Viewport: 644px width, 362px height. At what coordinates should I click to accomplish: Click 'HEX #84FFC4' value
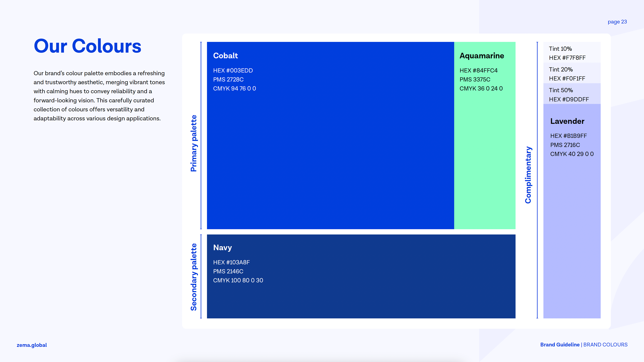pos(478,70)
